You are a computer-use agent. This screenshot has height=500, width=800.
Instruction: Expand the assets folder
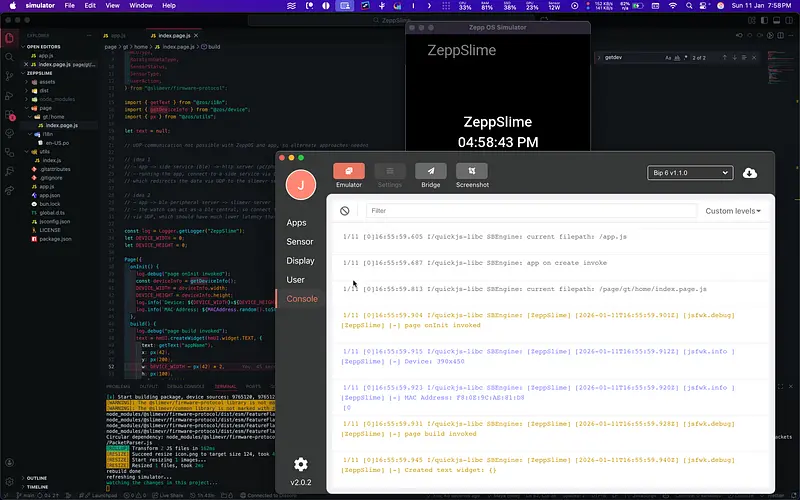click(x=48, y=82)
